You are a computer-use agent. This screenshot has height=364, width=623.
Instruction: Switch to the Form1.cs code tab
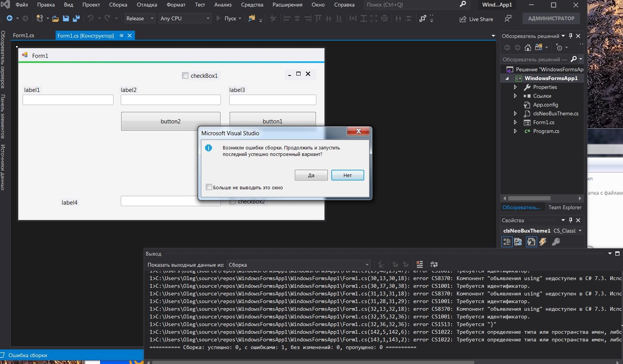[24, 35]
